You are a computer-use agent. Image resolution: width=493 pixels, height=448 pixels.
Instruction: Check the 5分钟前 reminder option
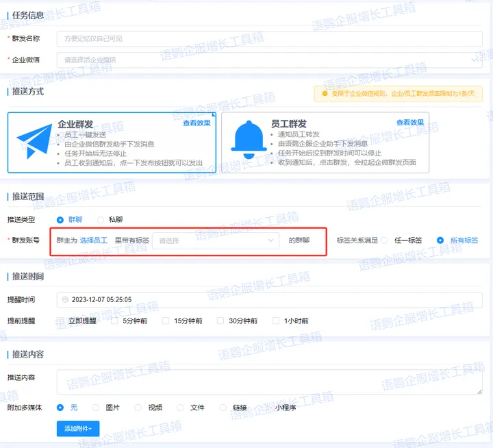114,321
